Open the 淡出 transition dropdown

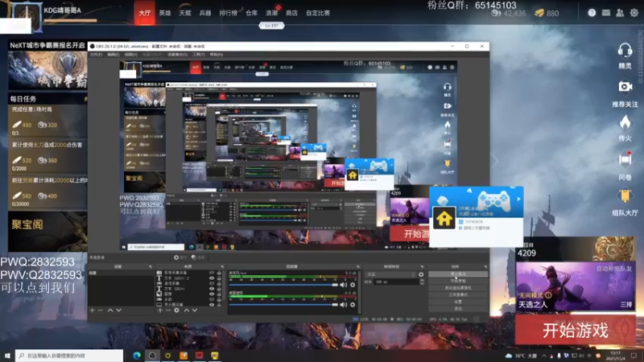click(x=390, y=274)
